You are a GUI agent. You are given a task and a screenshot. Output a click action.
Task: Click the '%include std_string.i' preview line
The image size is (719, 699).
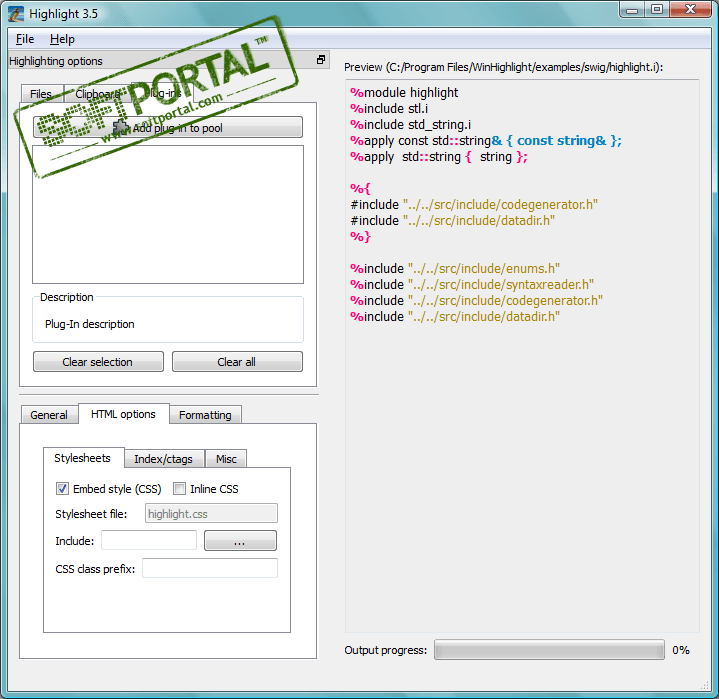click(x=410, y=125)
